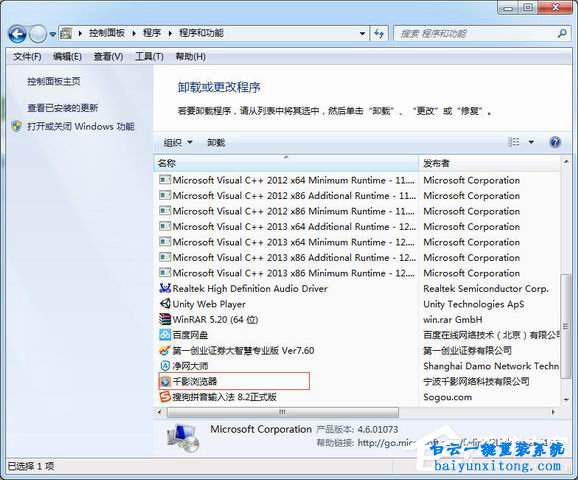Click the 净网大师 icon

click(x=165, y=366)
